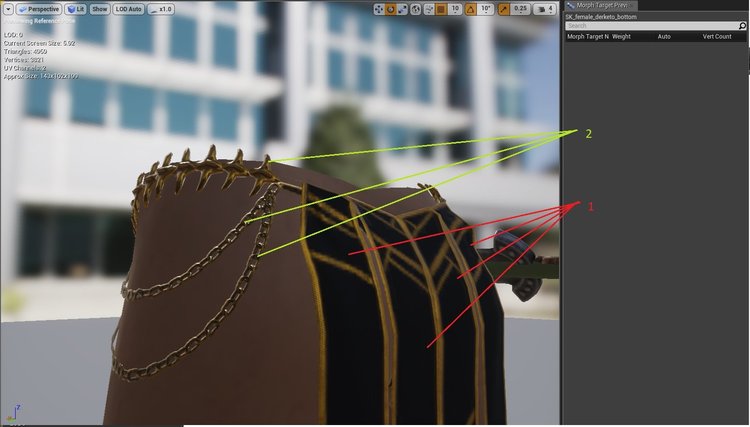Select the Translate (move) transform tool

379,9
